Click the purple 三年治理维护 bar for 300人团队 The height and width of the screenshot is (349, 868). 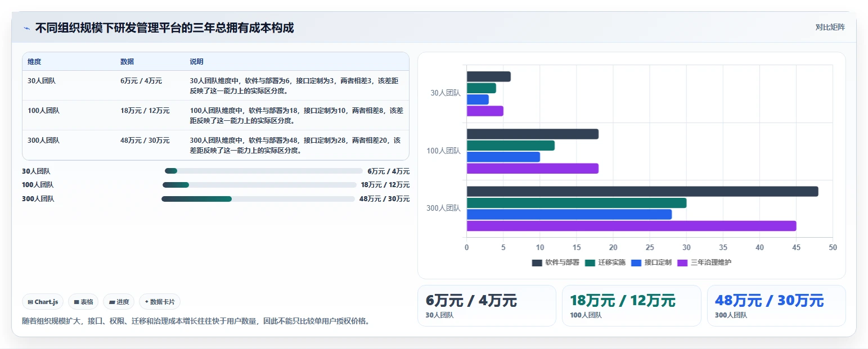click(x=632, y=226)
